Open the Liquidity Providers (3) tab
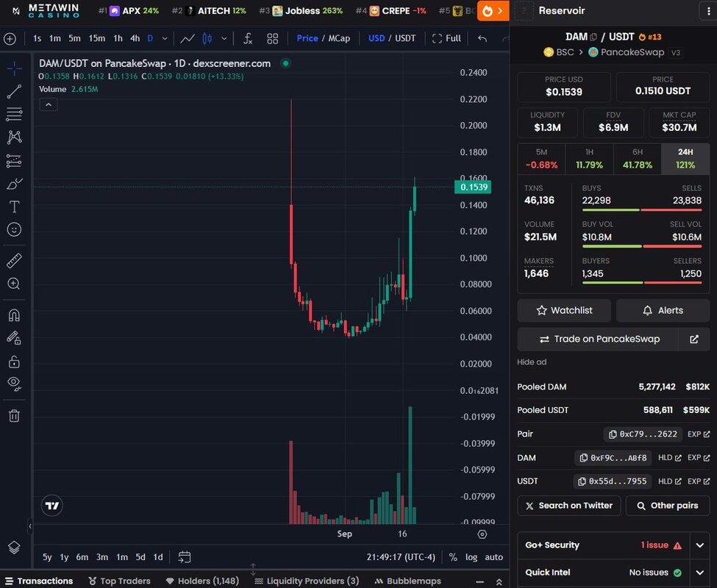The width and height of the screenshot is (717, 588). [307, 581]
